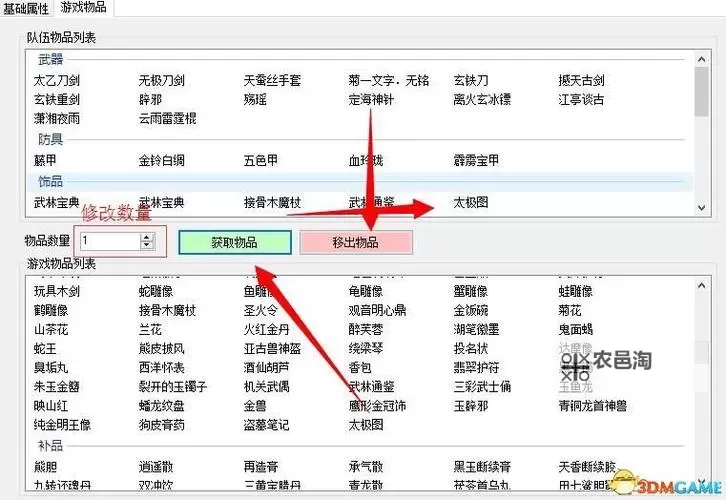Select 三彩武士俑 item
The height and width of the screenshot is (500, 726).
(482, 387)
